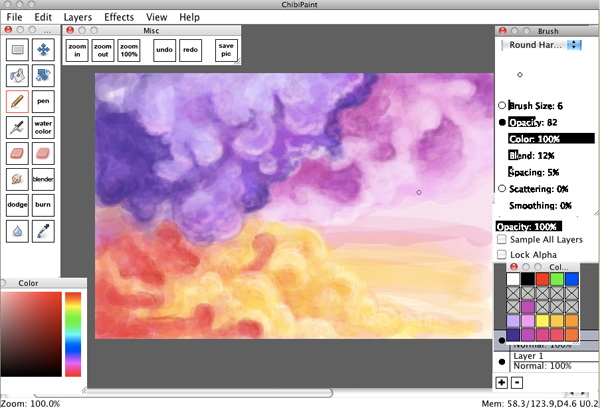Open the Effects menu
This screenshot has width=600, height=408.
[x=119, y=17]
